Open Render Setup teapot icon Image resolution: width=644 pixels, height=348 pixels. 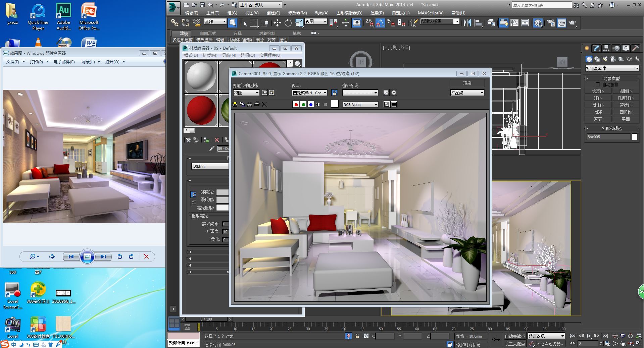pos(551,23)
